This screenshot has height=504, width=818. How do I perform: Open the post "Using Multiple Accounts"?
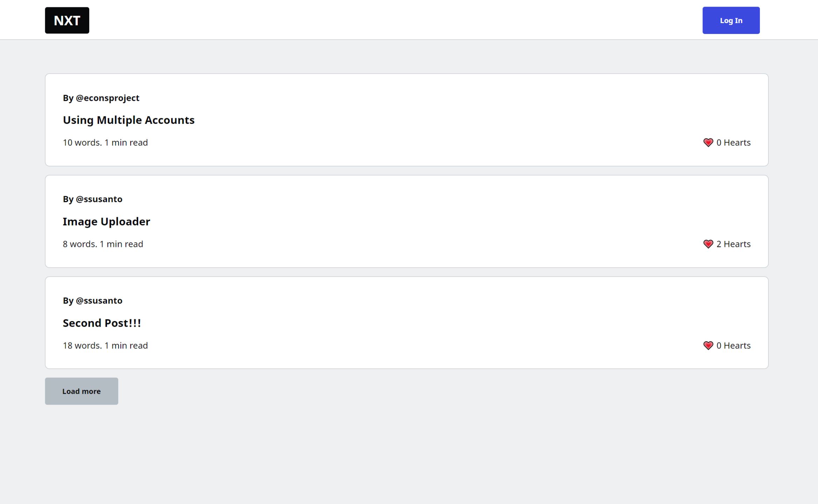(128, 120)
